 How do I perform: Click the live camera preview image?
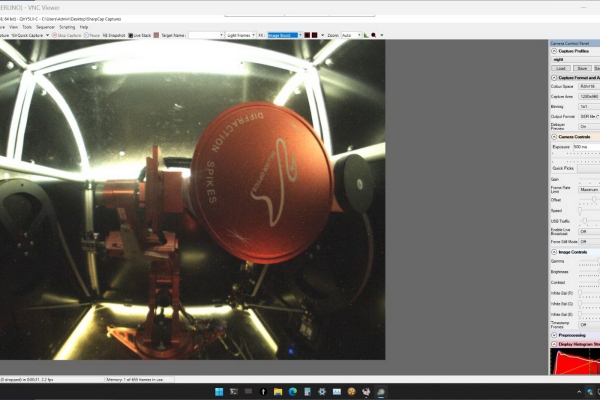[x=192, y=199]
